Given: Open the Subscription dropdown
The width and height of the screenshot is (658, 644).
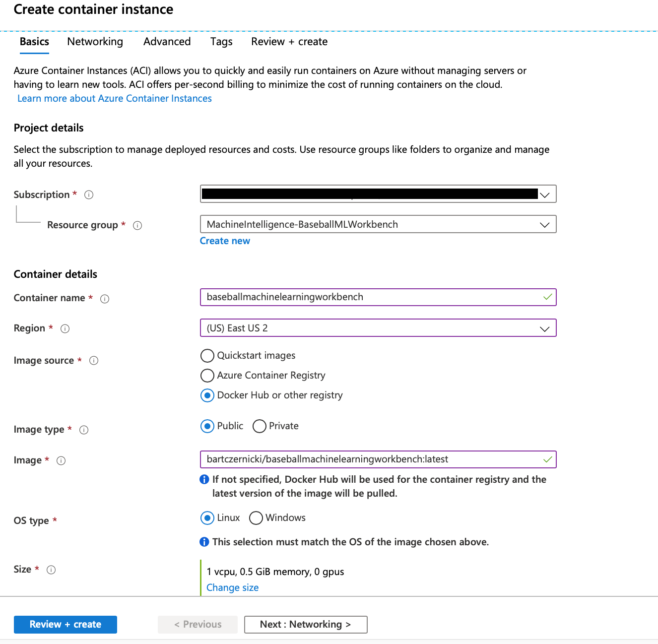Looking at the screenshot, I should click(378, 194).
